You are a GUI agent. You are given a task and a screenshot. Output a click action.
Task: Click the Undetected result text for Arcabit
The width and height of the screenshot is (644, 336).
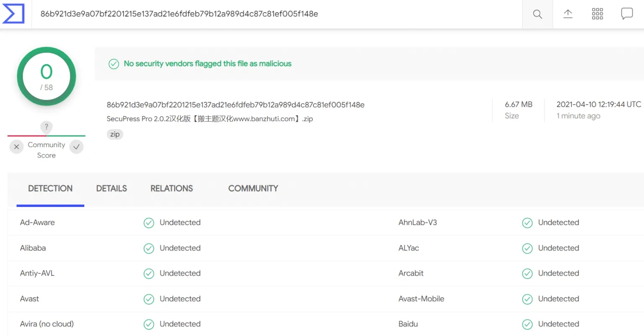[558, 273]
